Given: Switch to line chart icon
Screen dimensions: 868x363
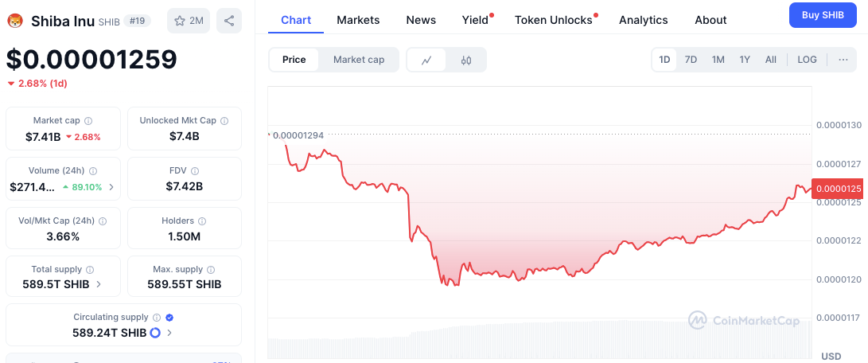Looking at the screenshot, I should [x=427, y=60].
